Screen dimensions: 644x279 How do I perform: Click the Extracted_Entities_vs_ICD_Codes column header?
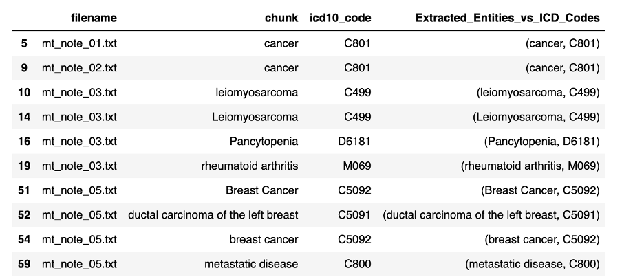click(507, 18)
